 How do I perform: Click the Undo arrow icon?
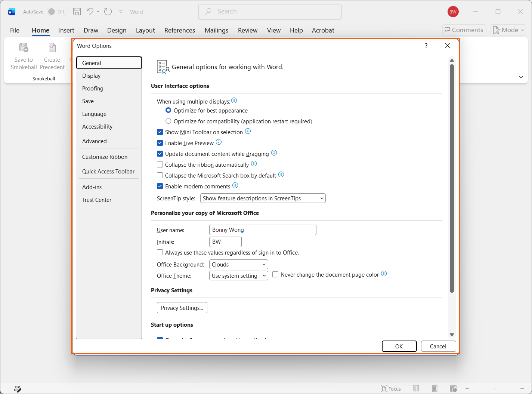pyautogui.click(x=90, y=12)
